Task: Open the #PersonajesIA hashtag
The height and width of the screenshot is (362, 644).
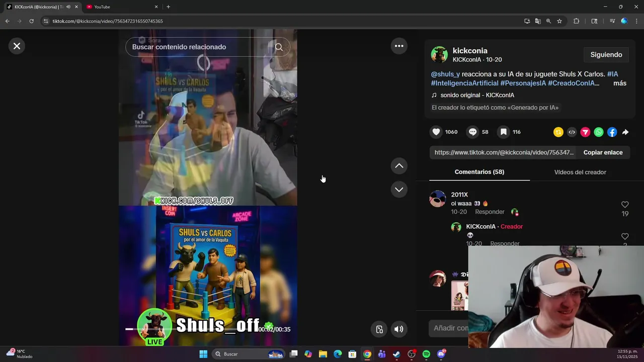Action: (x=523, y=83)
